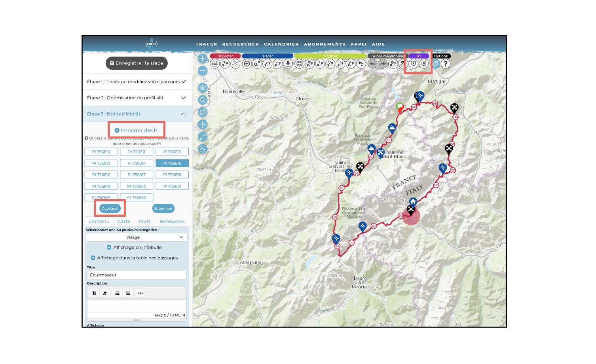Click the Titre field containing Courmayeur

137,275
